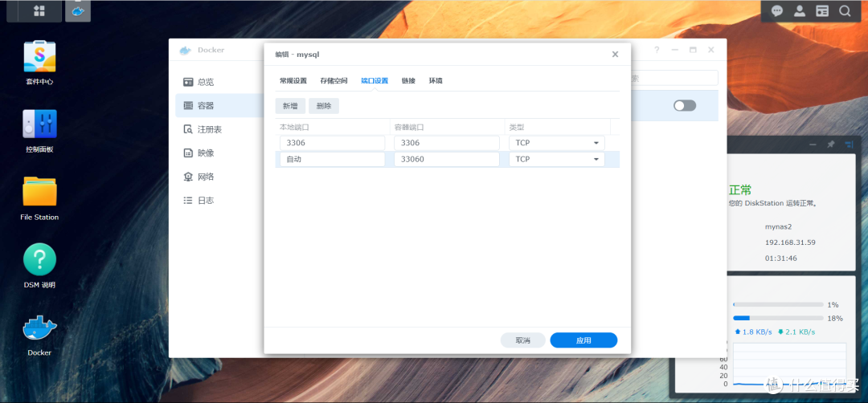This screenshot has width=868, height=403.
Task: Click the local port field showing 自动
Action: (x=332, y=159)
